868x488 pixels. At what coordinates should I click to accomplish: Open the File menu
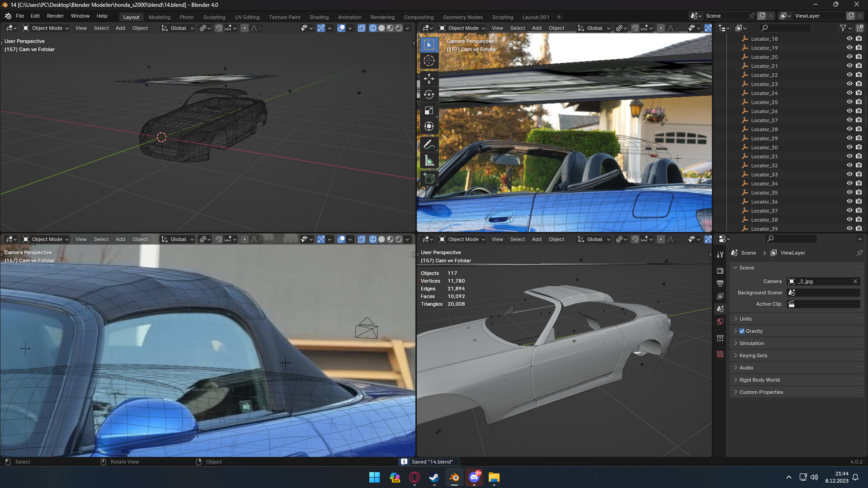click(x=20, y=16)
